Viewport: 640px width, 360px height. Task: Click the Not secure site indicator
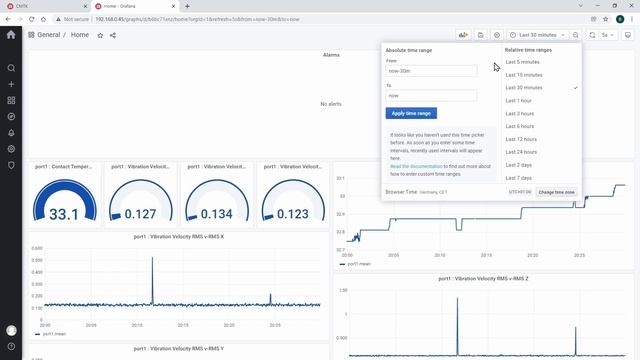(72, 19)
